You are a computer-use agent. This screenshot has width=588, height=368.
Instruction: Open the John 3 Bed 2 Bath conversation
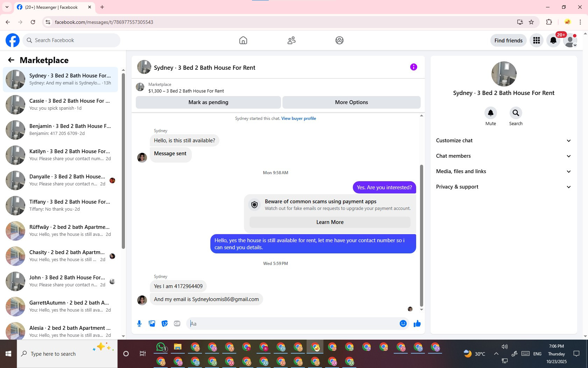(x=60, y=281)
